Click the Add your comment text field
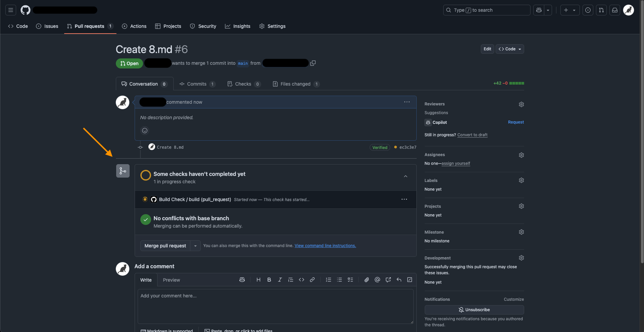The height and width of the screenshot is (332, 644). pyautogui.click(x=275, y=306)
